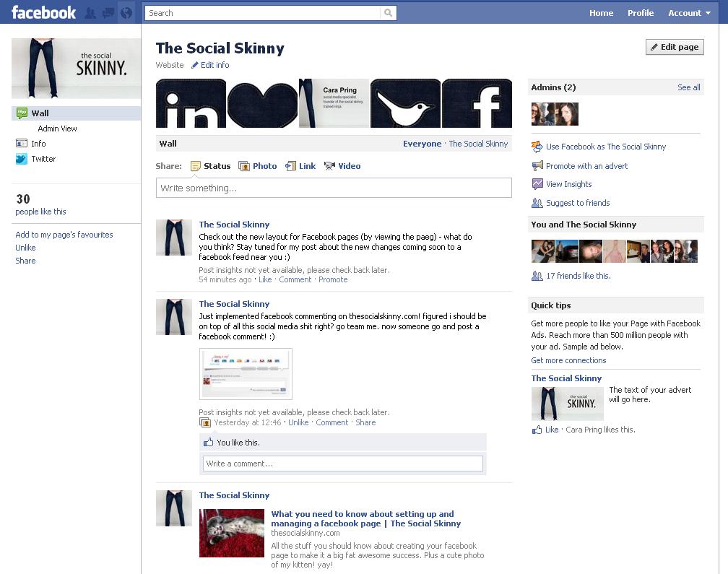This screenshot has height=574, width=728.
Task: Click the View Insights chart icon
Action: pos(537,184)
